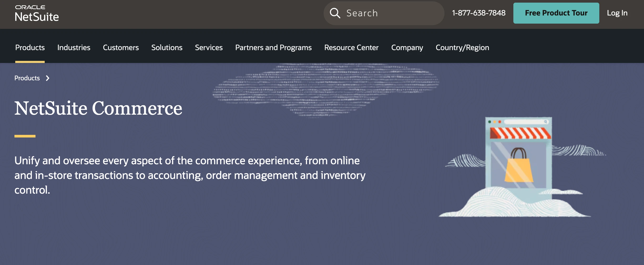Go to Products breadcrumb link

pos(27,78)
